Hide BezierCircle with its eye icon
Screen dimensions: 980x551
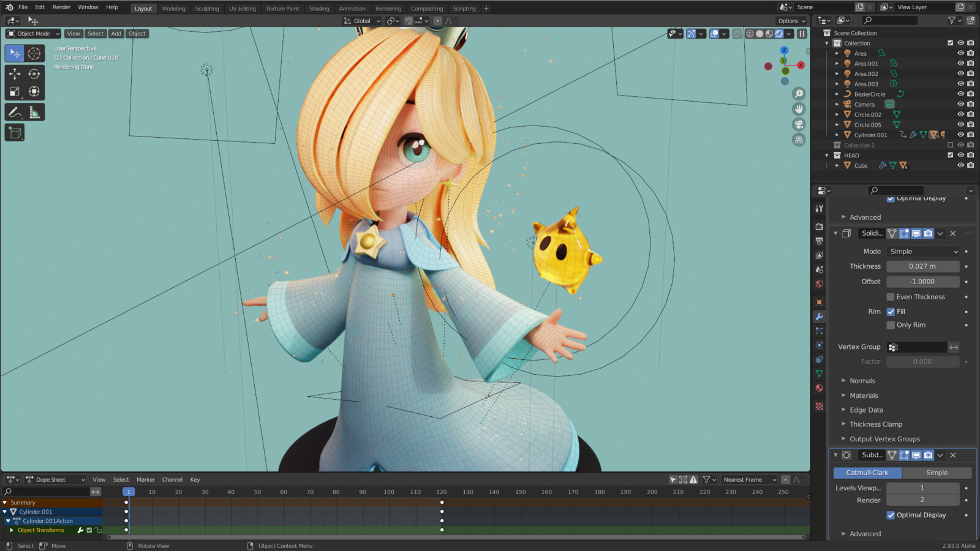point(960,94)
